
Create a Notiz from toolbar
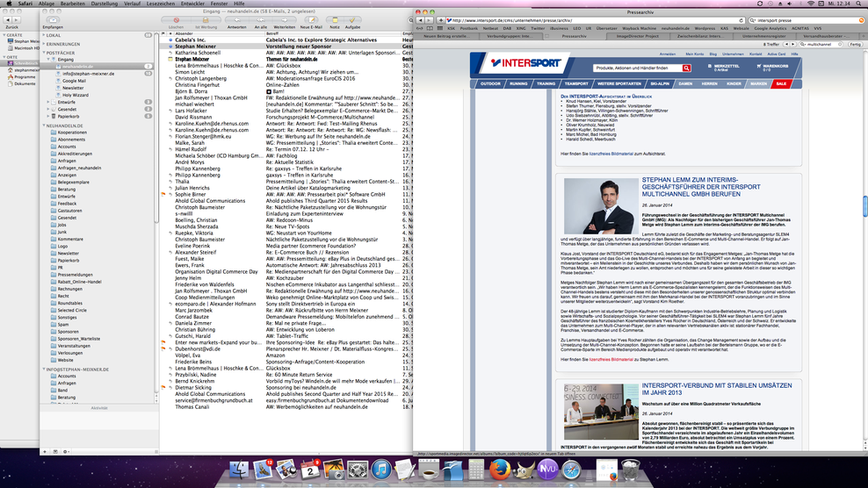[x=335, y=20]
